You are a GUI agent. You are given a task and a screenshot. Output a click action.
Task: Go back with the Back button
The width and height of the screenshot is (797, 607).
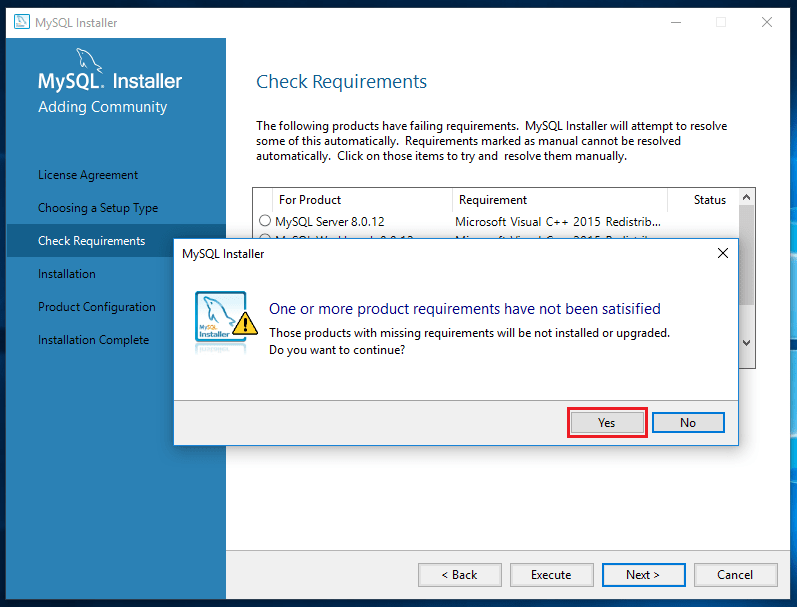[x=460, y=575]
